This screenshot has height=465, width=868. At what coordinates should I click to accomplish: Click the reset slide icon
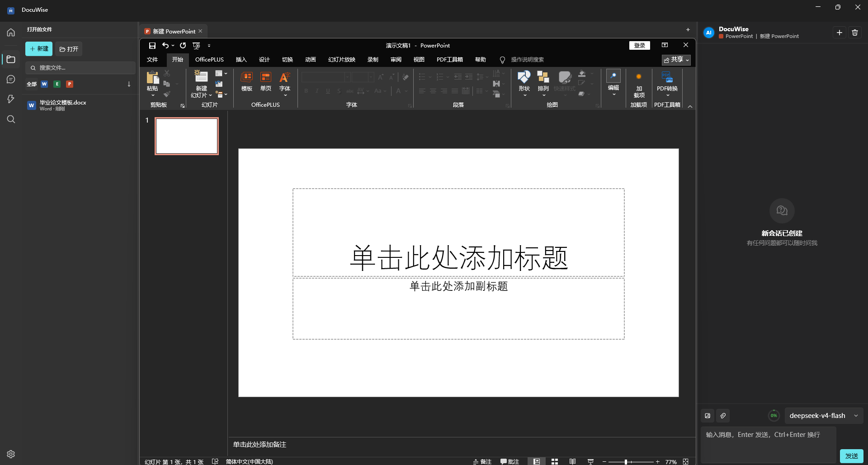[x=219, y=84]
